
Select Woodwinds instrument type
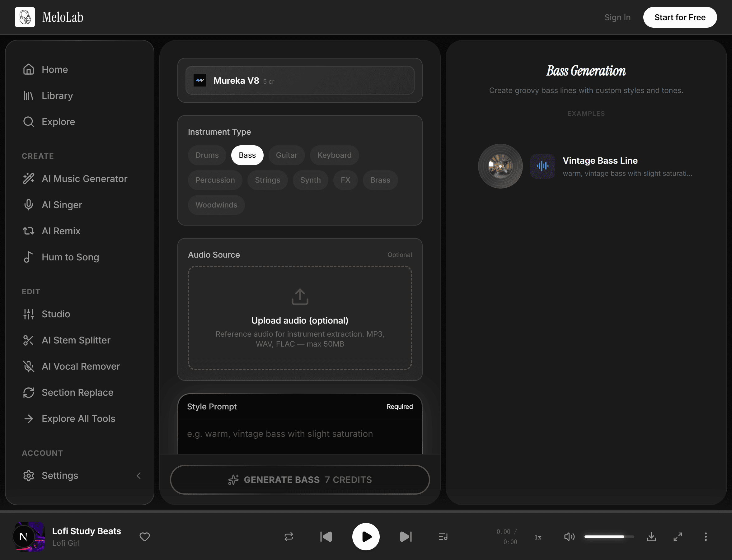[x=216, y=205]
